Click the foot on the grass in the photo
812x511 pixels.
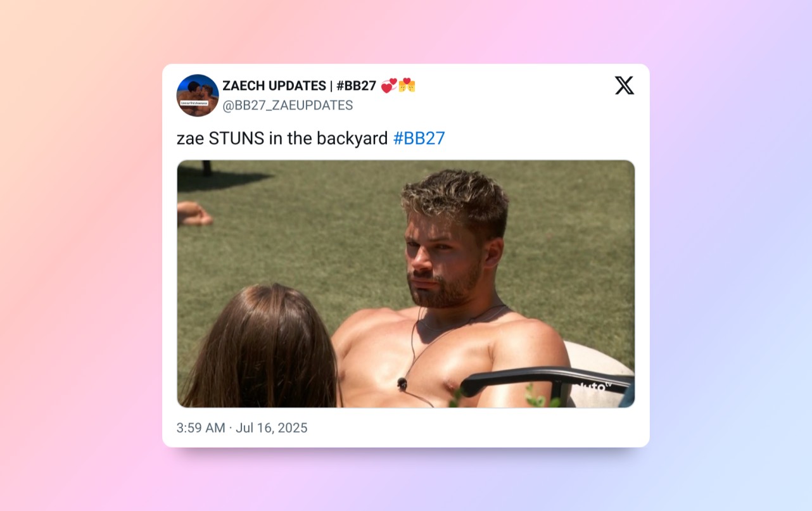194,214
